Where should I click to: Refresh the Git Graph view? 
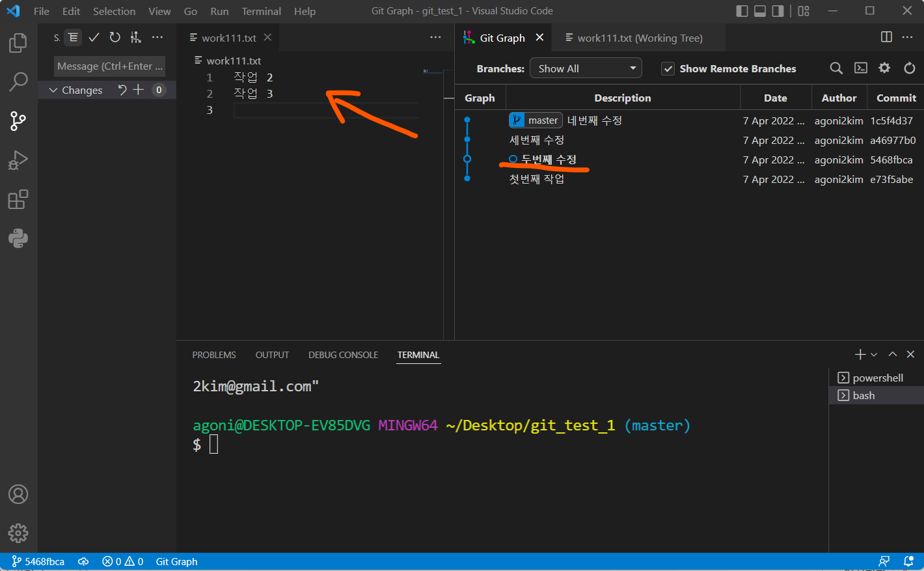[909, 68]
